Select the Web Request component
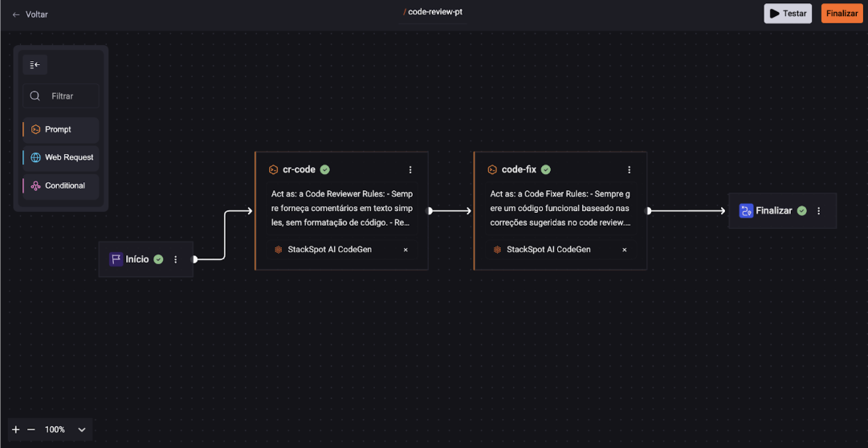Image resolution: width=868 pixels, height=448 pixels. [61, 157]
